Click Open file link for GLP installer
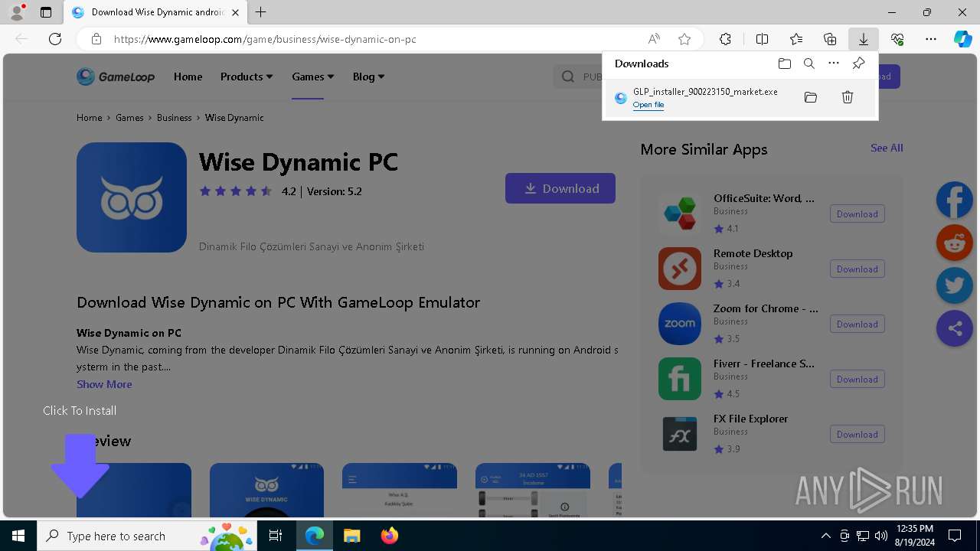This screenshot has width=980, height=551. 648,105
